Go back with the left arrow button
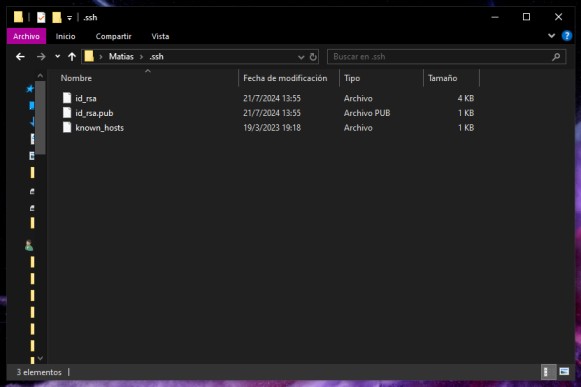Image resolution: width=581 pixels, height=387 pixels. (x=20, y=57)
